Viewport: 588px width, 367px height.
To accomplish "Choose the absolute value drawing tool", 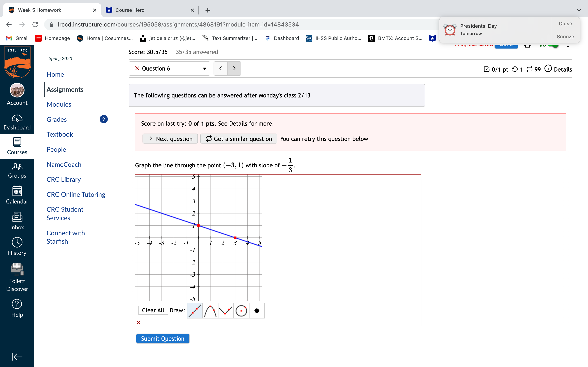I will [x=225, y=311].
